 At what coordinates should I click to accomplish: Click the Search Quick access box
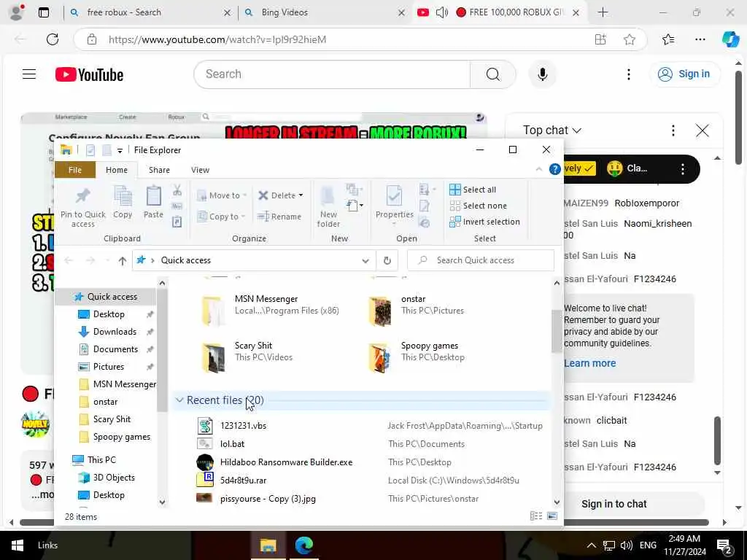481,260
